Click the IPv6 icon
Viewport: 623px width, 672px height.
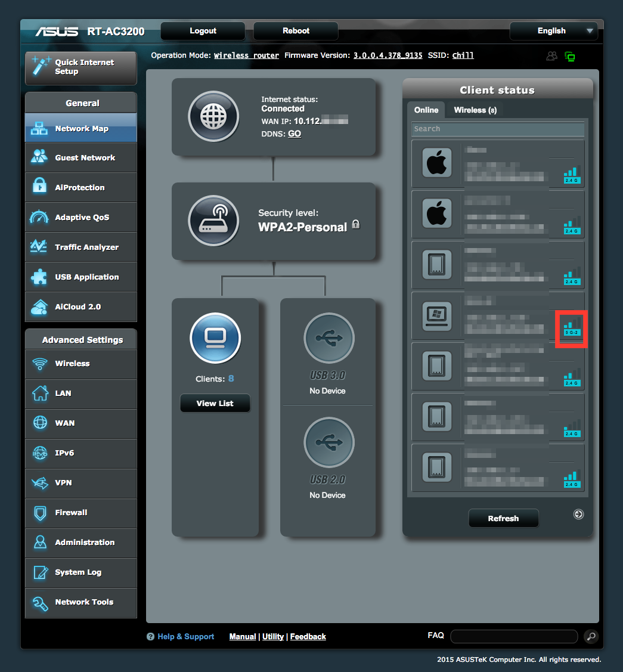tap(40, 453)
